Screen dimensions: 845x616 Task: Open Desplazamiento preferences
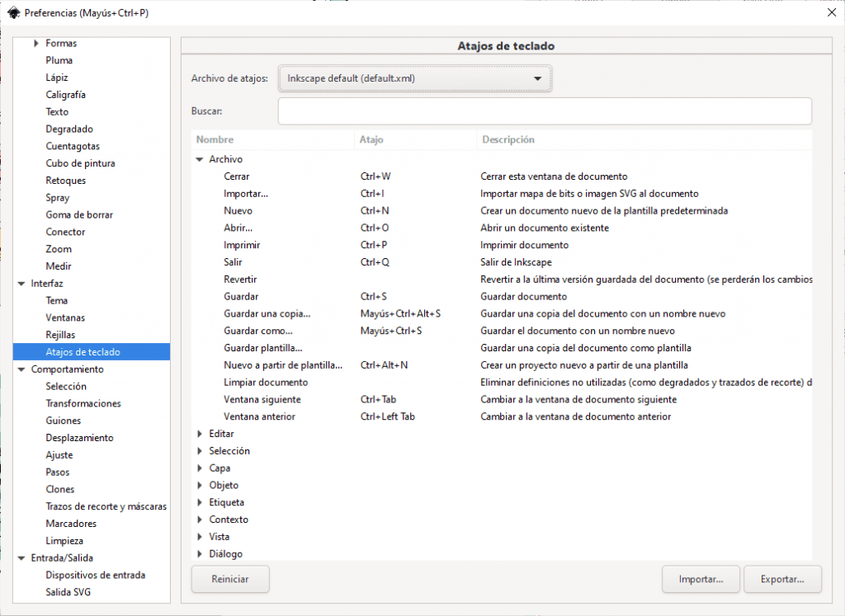80,439
